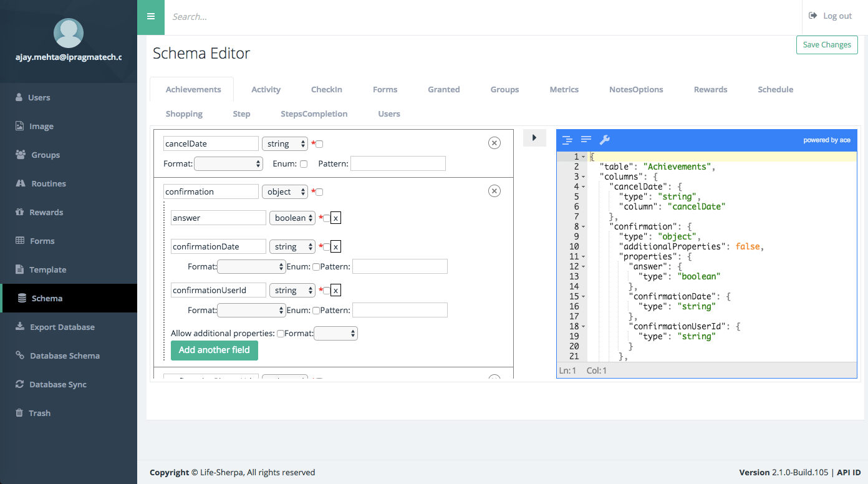868x484 pixels.
Task: Switch to the Granted tab
Action: pyautogui.click(x=444, y=89)
